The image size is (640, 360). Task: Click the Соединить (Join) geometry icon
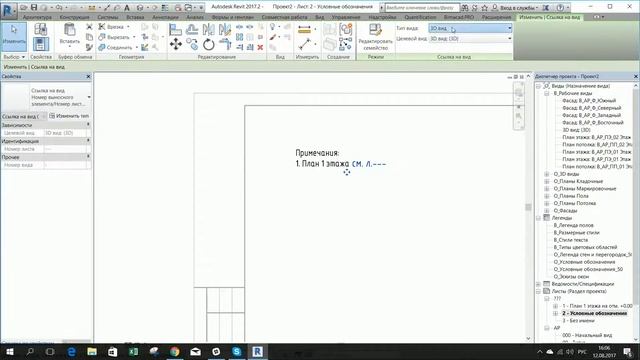(102, 47)
